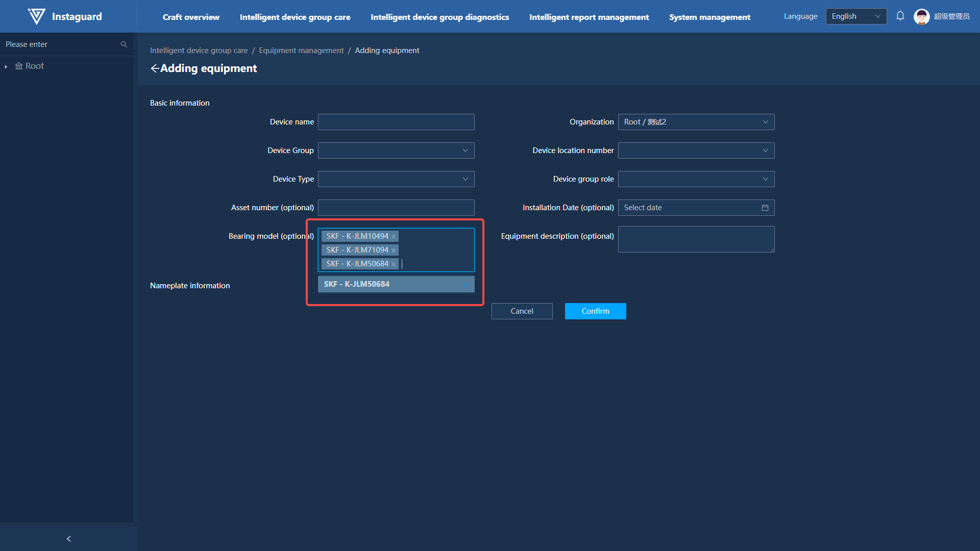The width and height of the screenshot is (980, 551).
Task: Expand the Root tree node
Action: [x=6, y=66]
